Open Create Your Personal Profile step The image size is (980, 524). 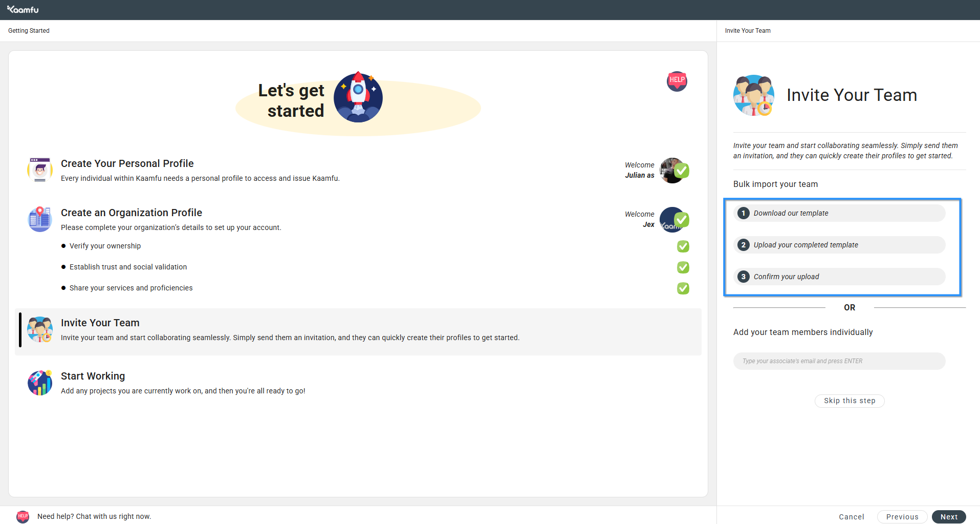(127, 163)
